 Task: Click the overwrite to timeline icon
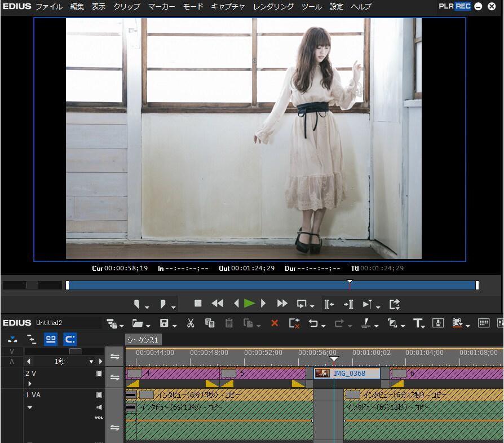click(349, 304)
